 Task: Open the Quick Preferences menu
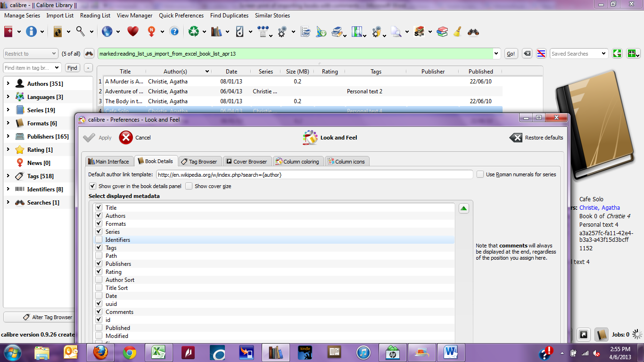(x=181, y=16)
